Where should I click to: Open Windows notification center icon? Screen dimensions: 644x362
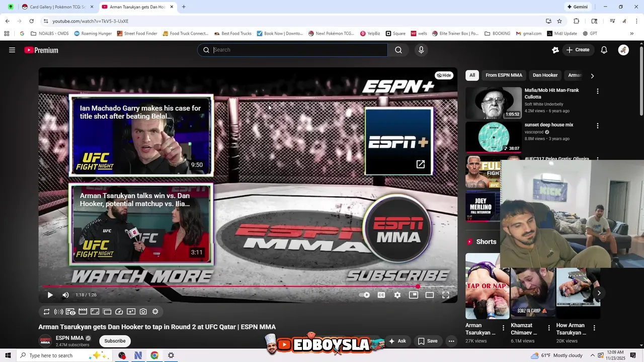[x=633, y=355]
